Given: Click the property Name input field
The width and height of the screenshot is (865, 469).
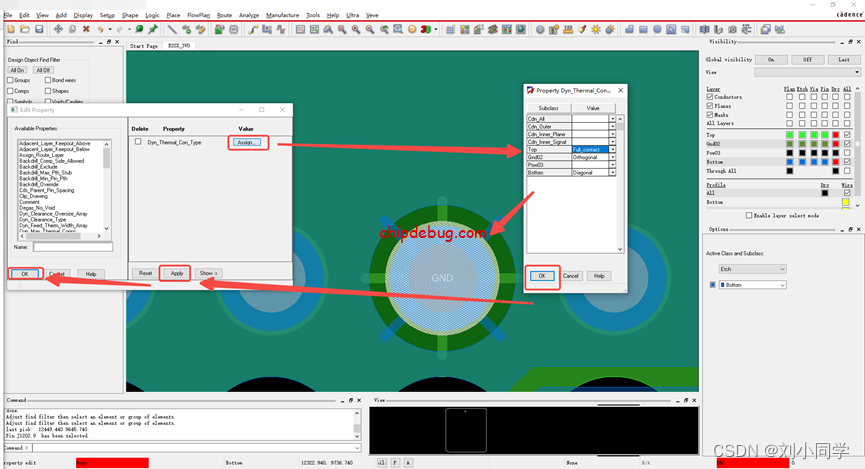Looking at the screenshot, I should 72,246.
